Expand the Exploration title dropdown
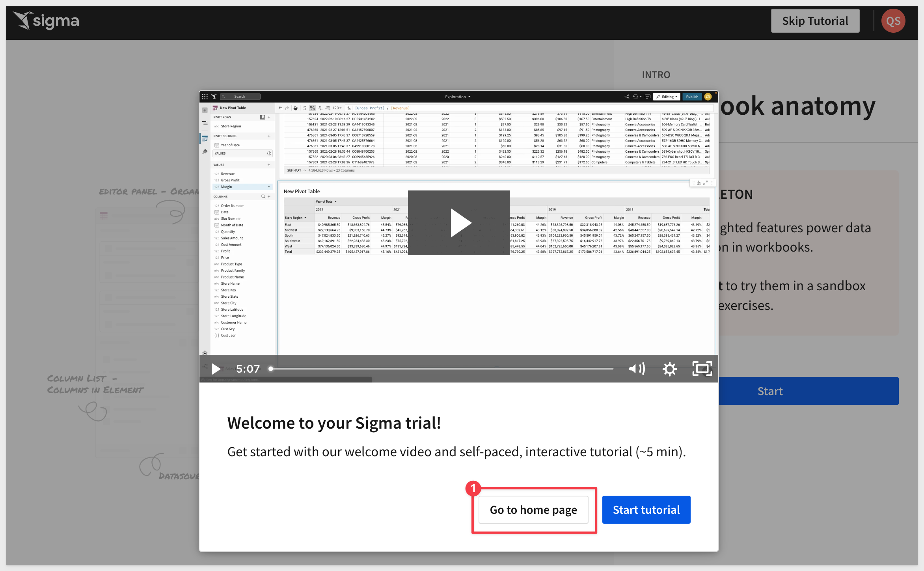The image size is (924, 571). coord(458,97)
